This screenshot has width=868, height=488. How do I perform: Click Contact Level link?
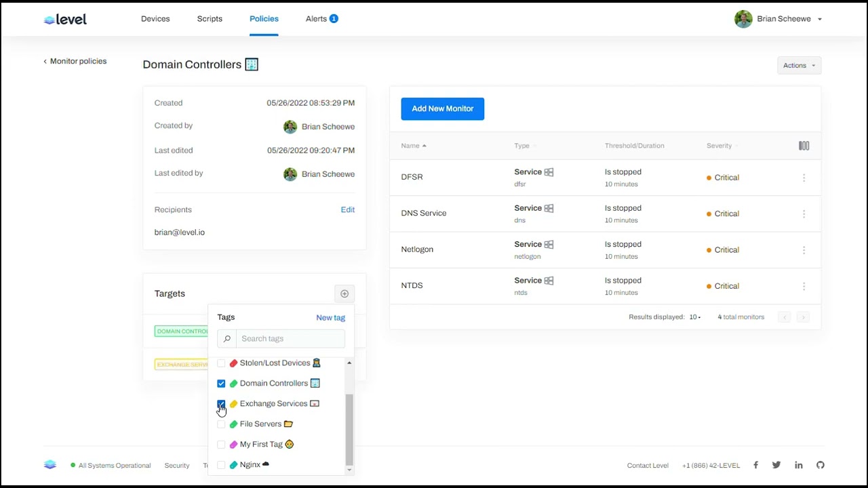click(648, 466)
